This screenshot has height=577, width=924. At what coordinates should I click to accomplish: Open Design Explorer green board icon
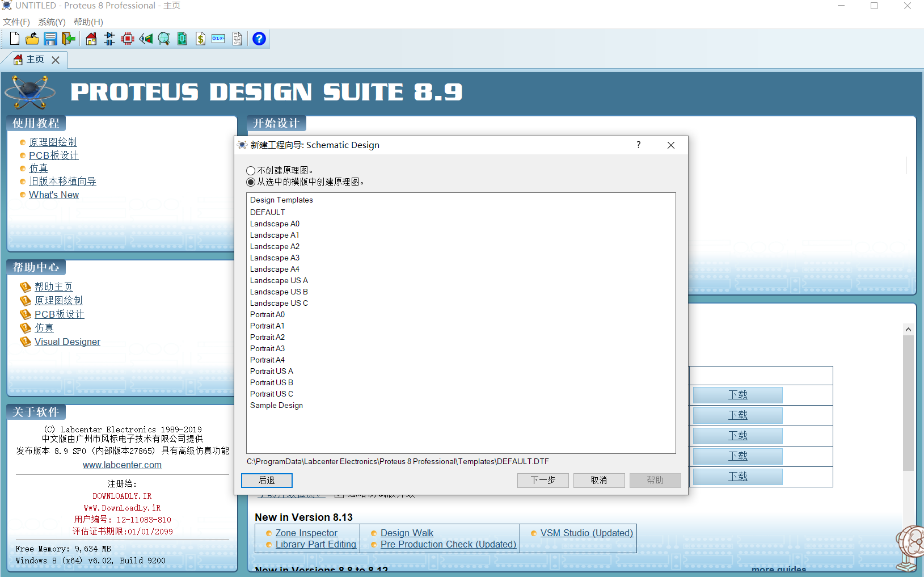coord(182,39)
